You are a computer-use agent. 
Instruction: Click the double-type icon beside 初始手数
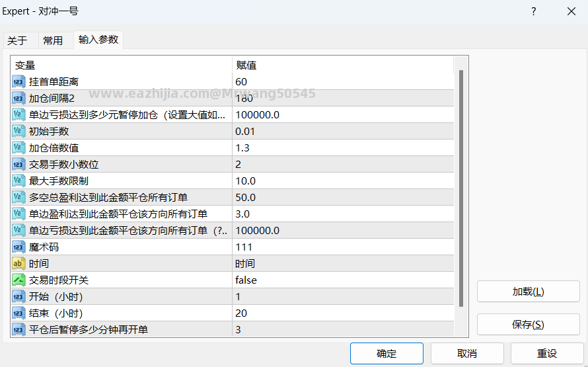pos(18,132)
